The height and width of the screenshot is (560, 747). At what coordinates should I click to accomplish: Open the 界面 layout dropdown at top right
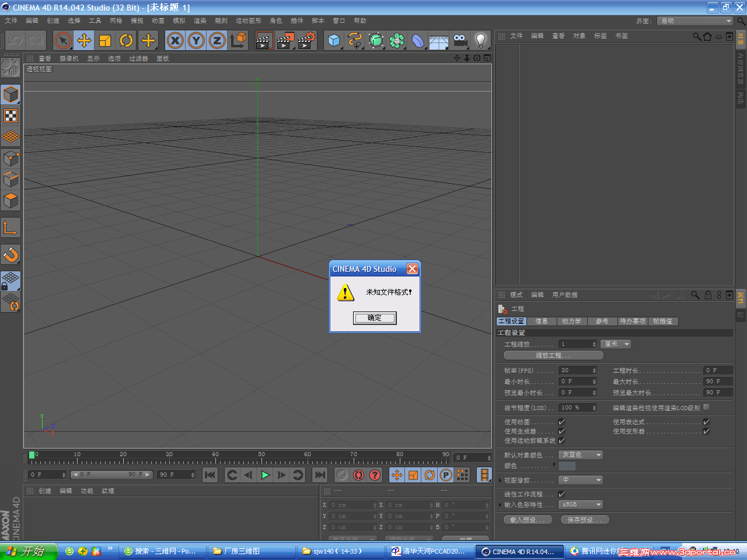695,21
